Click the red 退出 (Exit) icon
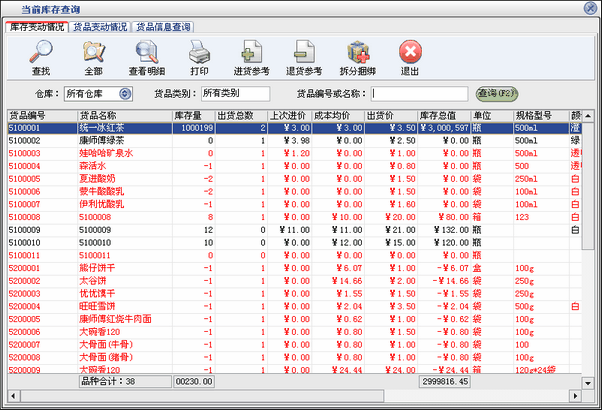This screenshot has width=602, height=410. click(410, 55)
